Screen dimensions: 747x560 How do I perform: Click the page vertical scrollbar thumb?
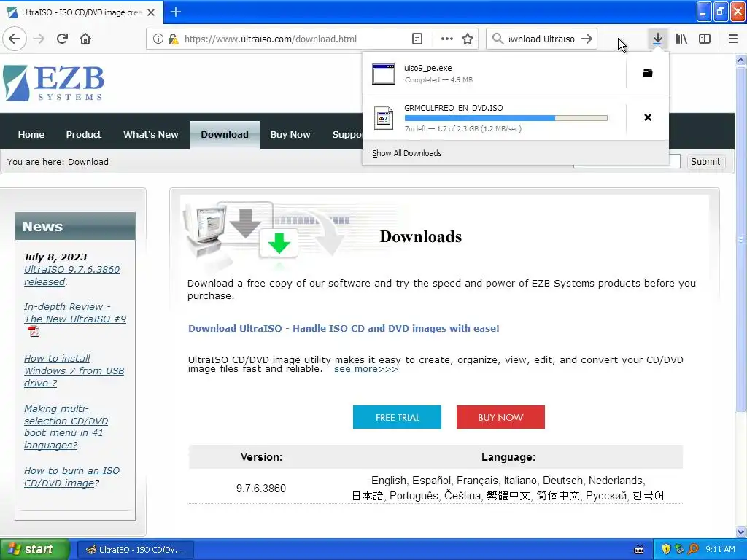[x=740, y=239]
